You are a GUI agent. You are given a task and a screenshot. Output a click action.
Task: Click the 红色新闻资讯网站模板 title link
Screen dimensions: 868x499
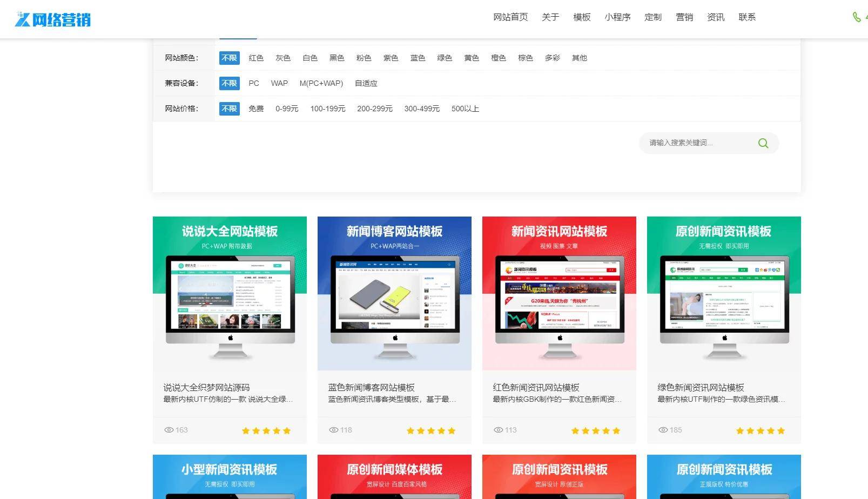click(x=535, y=387)
